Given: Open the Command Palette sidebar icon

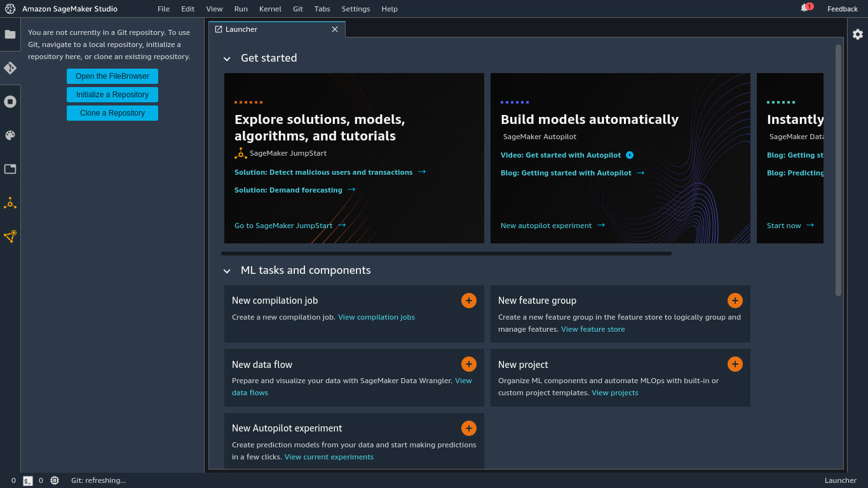Looking at the screenshot, I should pyautogui.click(x=10, y=135).
